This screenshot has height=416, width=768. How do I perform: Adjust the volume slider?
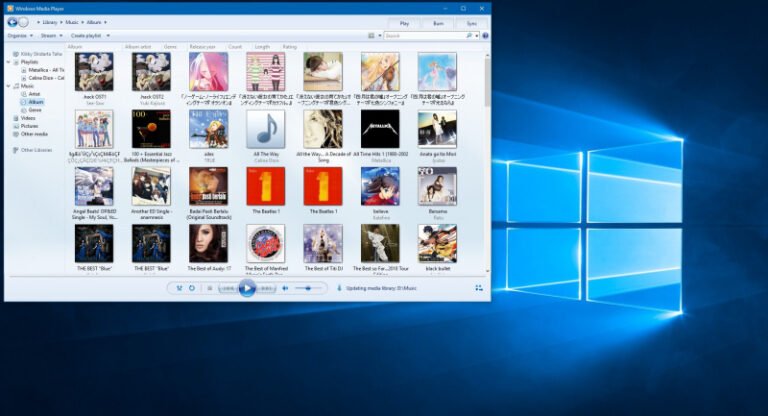click(308, 288)
